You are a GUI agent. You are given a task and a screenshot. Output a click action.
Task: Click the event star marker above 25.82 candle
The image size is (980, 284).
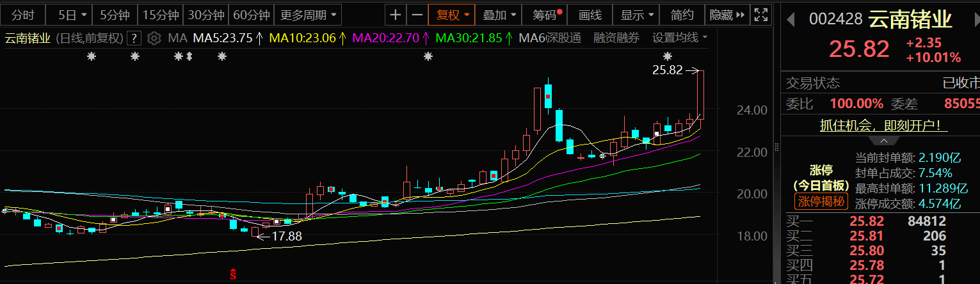point(668,56)
